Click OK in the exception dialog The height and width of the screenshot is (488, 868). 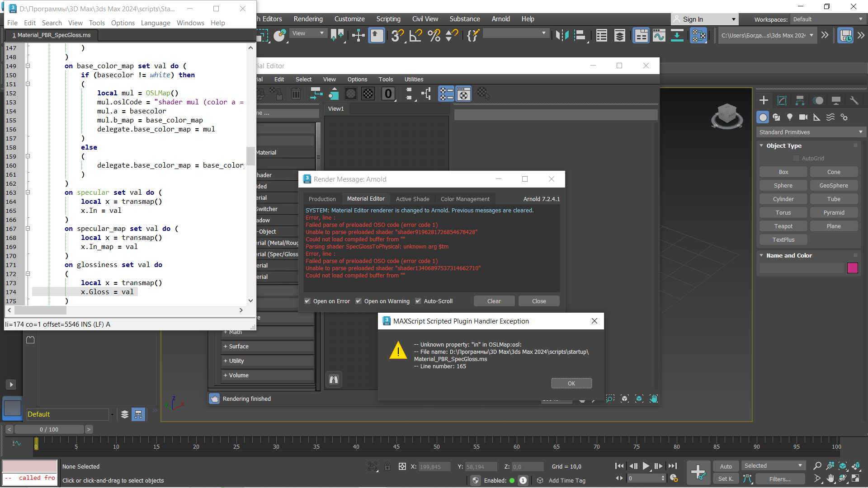(x=571, y=383)
